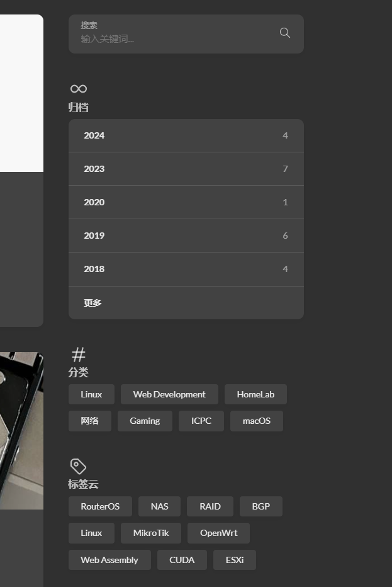Open the CUDA tag
Image resolution: width=392 pixels, height=587 pixels.
click(x=182, y=560)
